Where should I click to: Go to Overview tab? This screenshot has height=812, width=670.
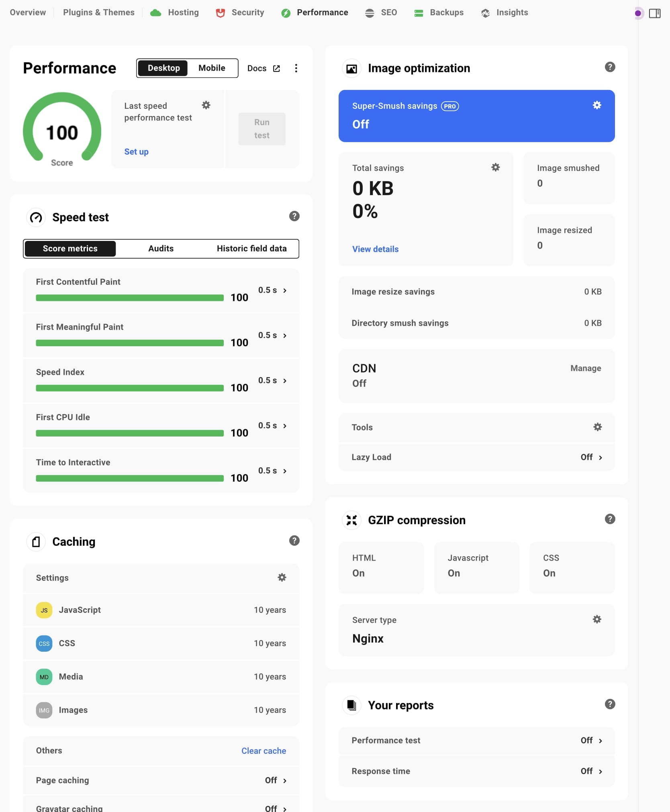28,12
